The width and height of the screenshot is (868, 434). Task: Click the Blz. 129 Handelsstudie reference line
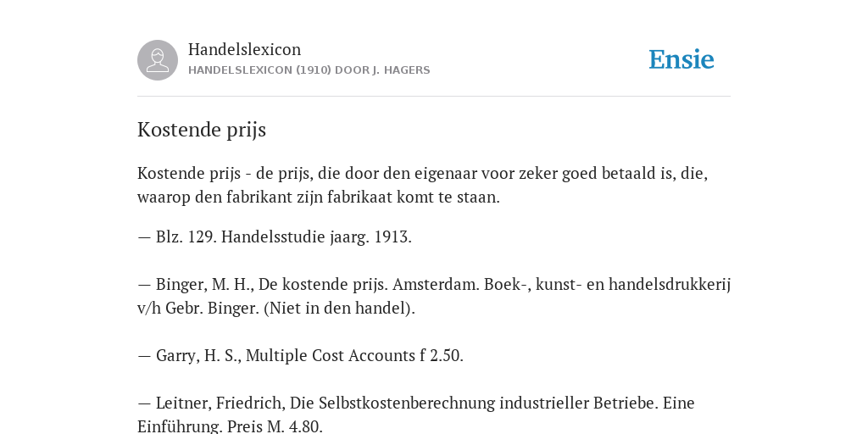[275, 237]
